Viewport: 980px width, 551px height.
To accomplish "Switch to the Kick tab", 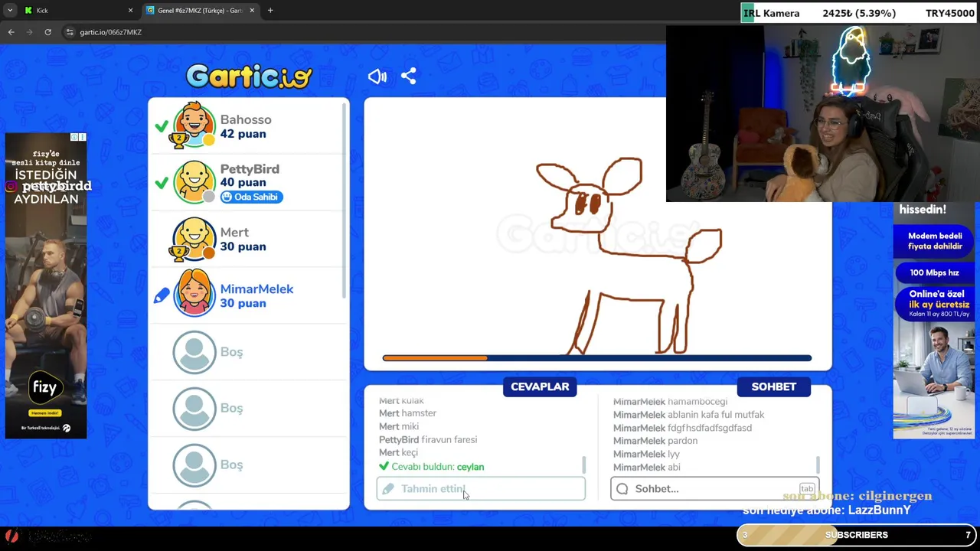I will click(x=77, y=11).
